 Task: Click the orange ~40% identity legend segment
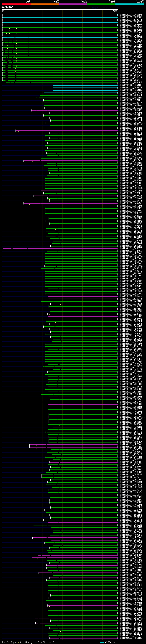[x=45, y=4]
